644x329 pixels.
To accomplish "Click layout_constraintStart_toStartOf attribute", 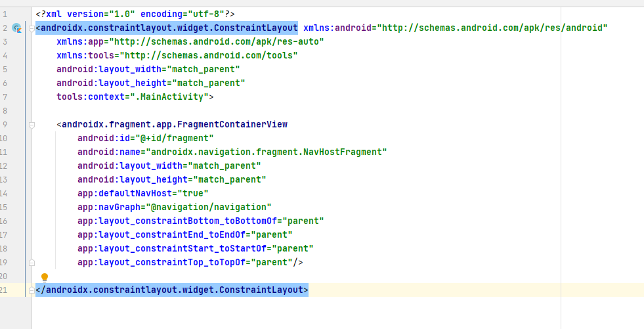I will (196, 248).
